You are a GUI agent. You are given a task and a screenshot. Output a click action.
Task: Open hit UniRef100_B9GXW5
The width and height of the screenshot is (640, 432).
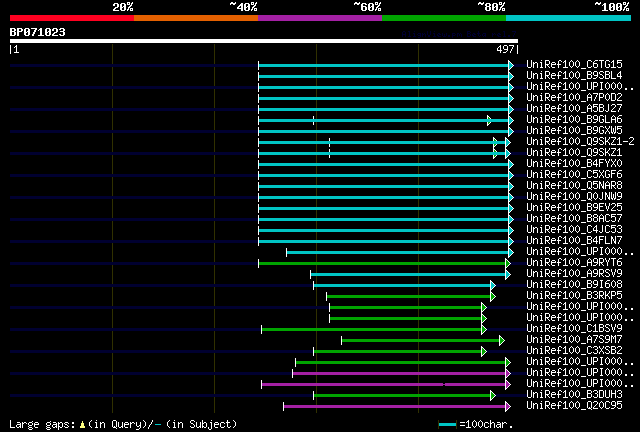tap(574, 130)
